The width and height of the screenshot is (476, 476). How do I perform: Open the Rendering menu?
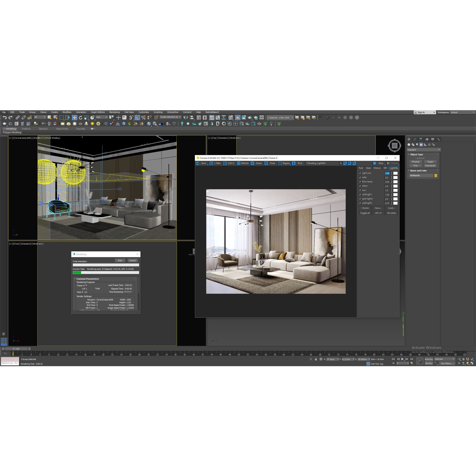pyautogui.click(x=114, y=112)
